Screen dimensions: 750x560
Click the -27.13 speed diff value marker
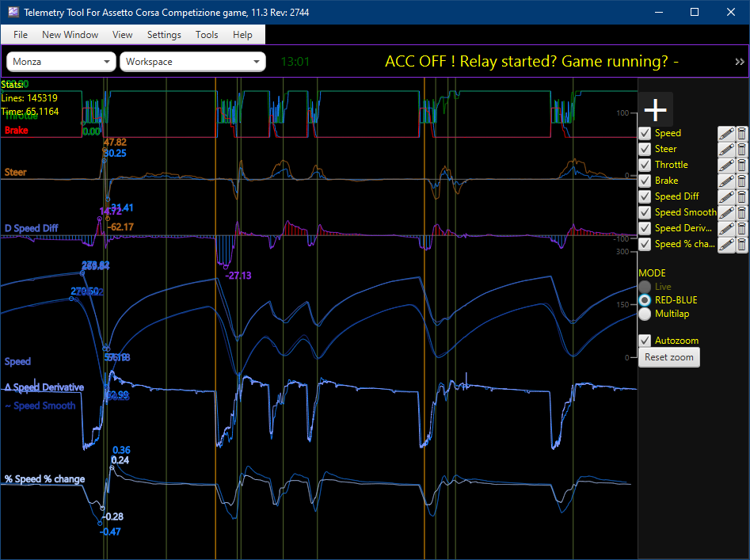[x=238, y=276]
